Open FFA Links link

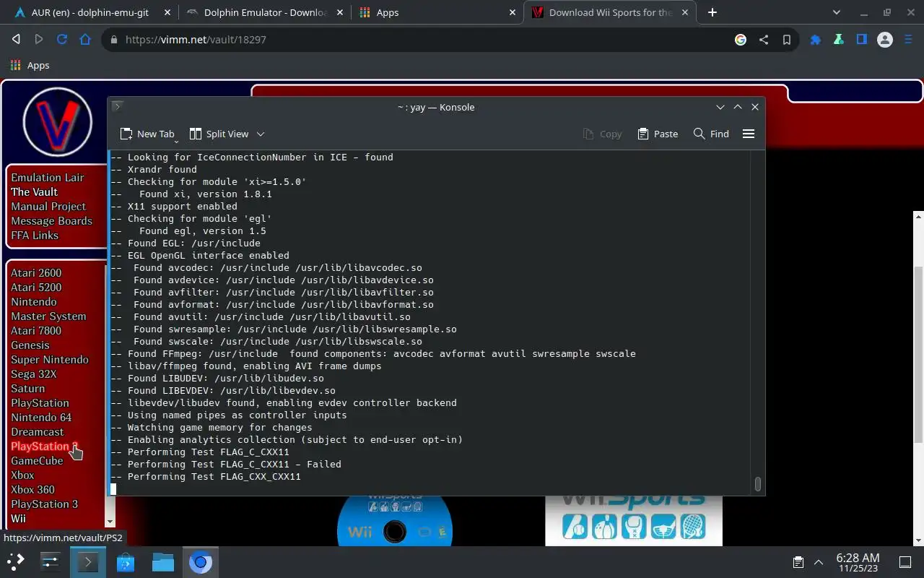35,235
